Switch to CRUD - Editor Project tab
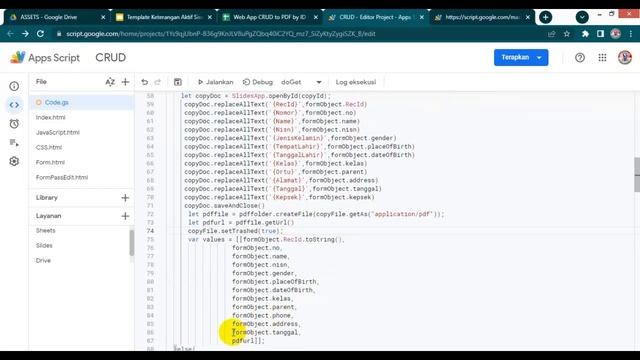 tap(376, 17)
